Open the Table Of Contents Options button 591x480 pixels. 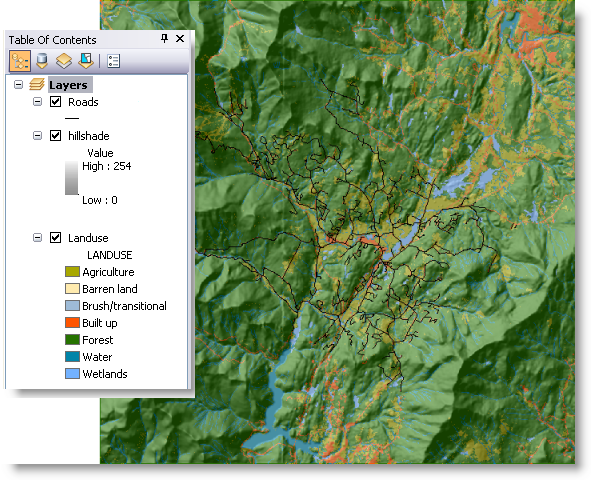click(x=113, y=61)
